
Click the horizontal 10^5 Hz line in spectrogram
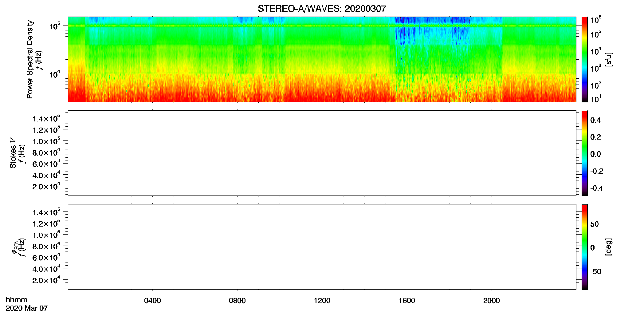322,26
